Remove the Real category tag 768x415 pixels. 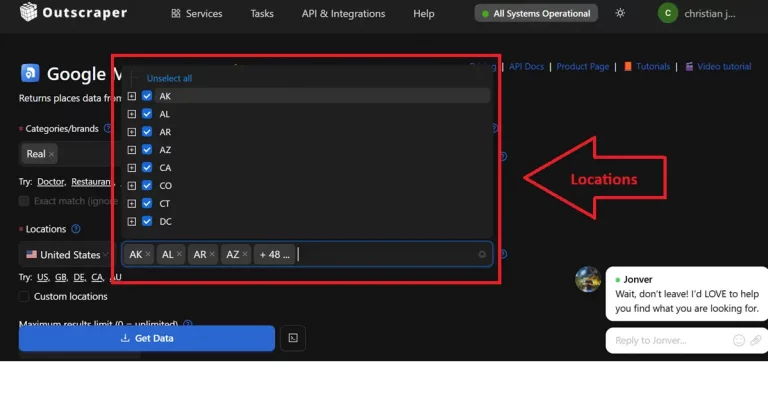(52, 154)
